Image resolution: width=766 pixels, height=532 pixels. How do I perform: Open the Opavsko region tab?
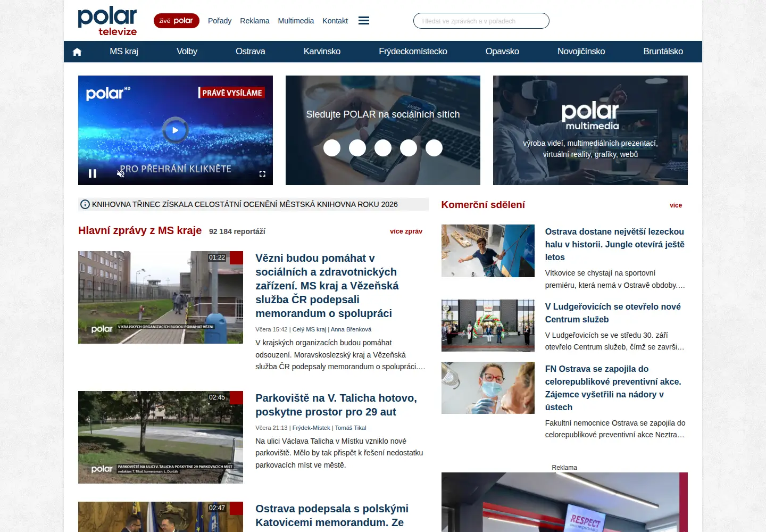click(x=502, y=52)
